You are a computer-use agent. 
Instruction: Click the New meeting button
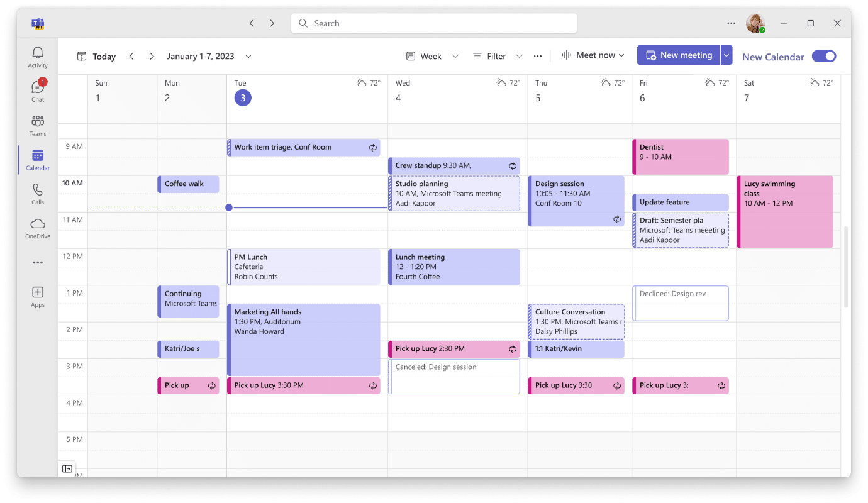point(678,55)
